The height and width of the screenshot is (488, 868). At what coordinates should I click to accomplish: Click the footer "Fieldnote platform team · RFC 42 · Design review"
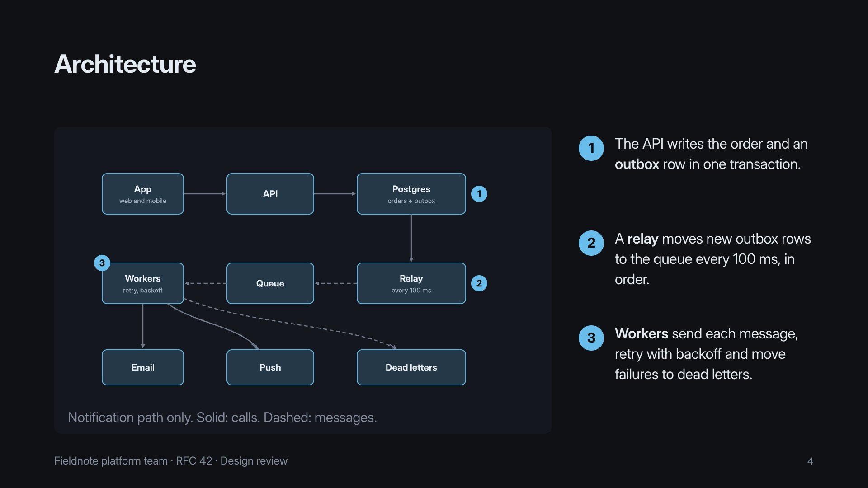(x=171, y=461)
